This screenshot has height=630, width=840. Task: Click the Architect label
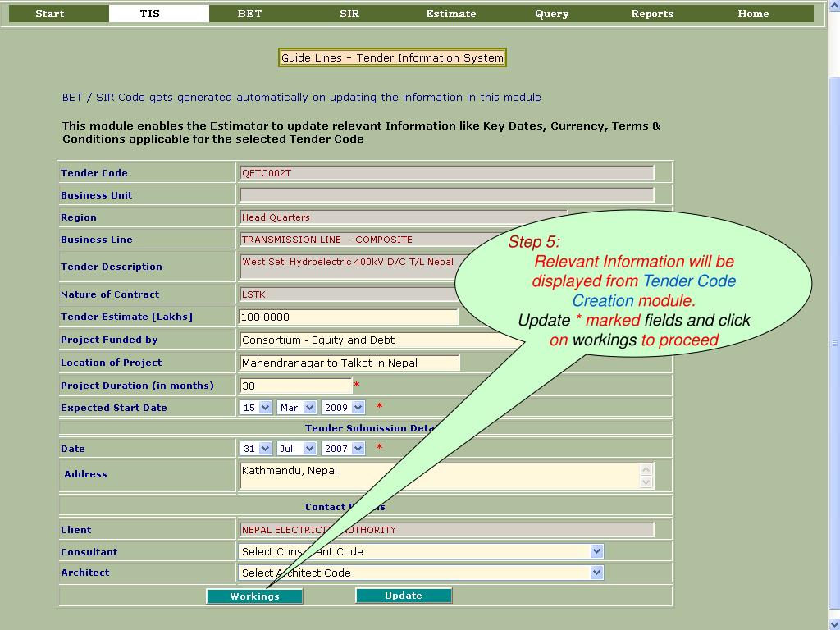pos(84,572)
